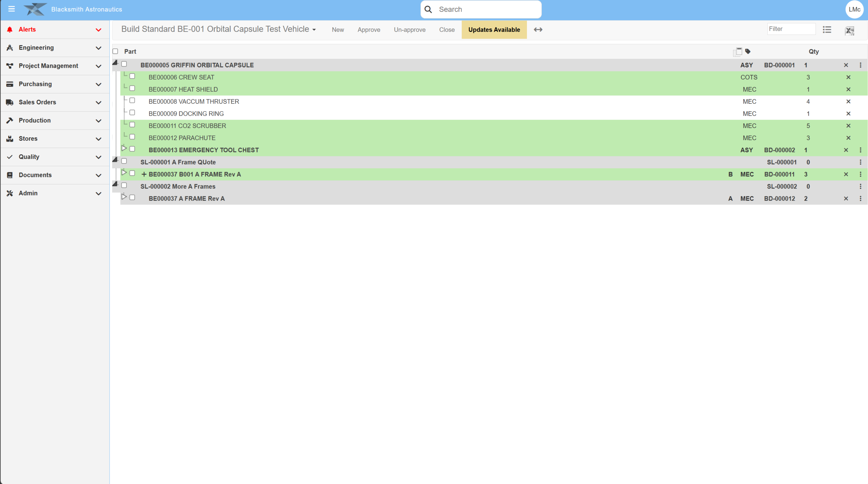Image resolution: width=868 pixels, height=484 pixels.
Task: Open more options for B001 A FRAME Rev A
Action: [x=861, y=174]
